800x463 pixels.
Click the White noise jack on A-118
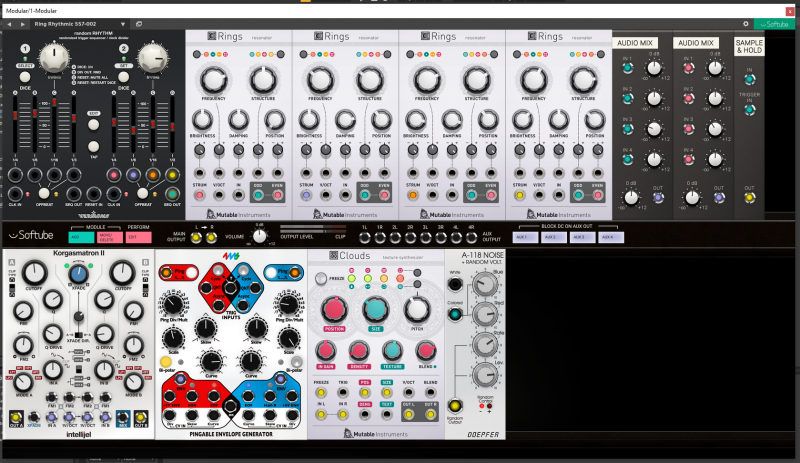pos(455,284)
